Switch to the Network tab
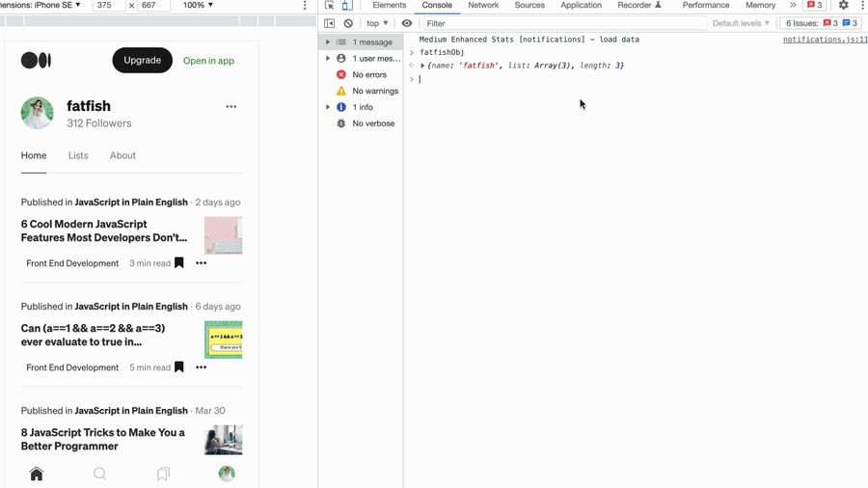 point(483,6)
